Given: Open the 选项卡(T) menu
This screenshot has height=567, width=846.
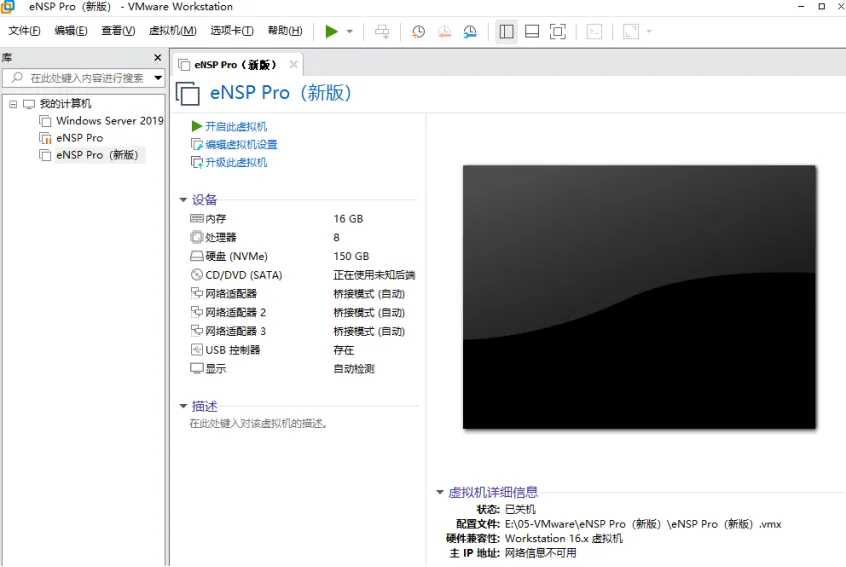Looking at the screenshot, I should pos(232,31).
